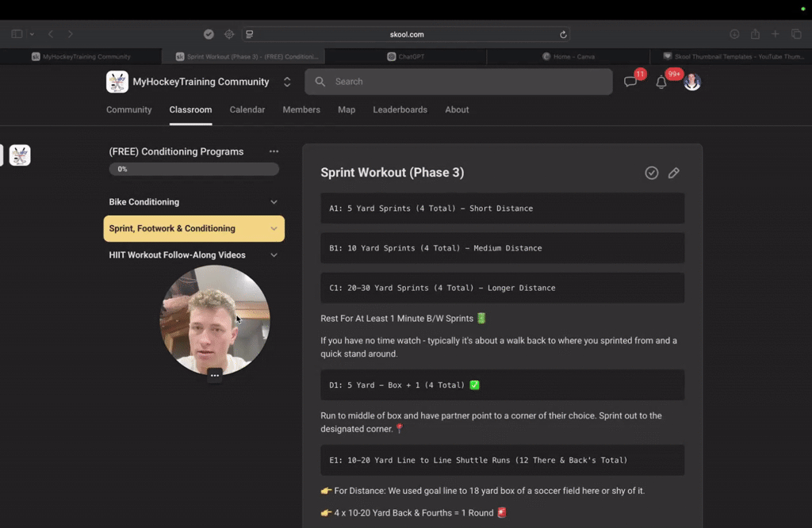Screen dimensions: 812x528
Task: Open the notifications bell icon
Action: pyautogui.click(x=661, y=82)
